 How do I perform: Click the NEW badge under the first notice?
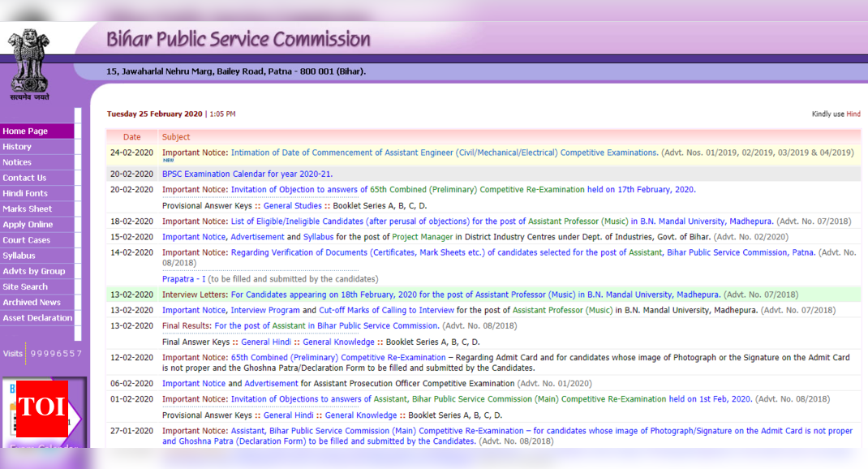(168, 161)
